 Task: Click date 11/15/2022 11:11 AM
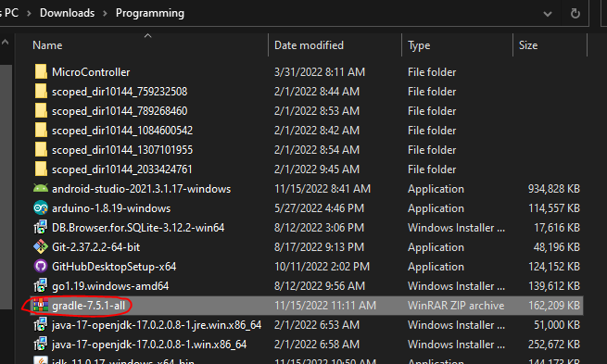coord(324,306)
